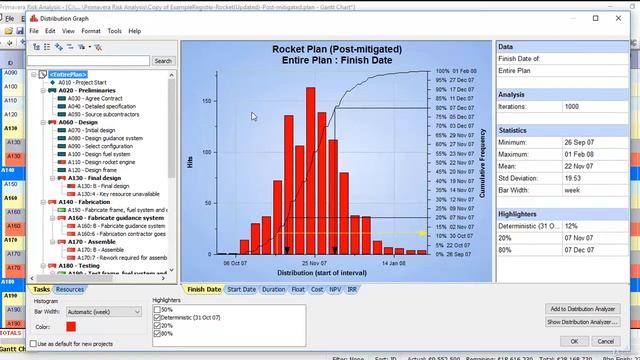This screenshot has height=360, width=640.
Task: Click the A140 Fabrication summary bar icon
Action: coord(52,202)
